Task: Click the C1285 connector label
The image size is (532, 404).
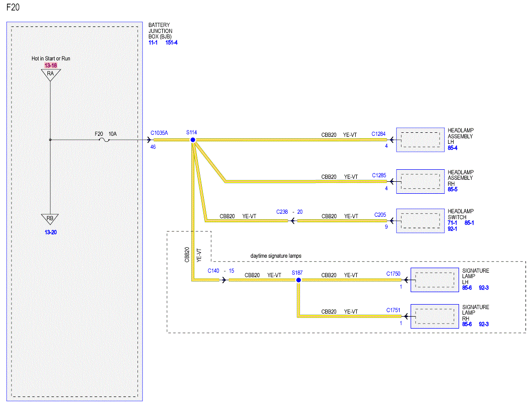Action: pyautogui.click(x=379, y=175)
